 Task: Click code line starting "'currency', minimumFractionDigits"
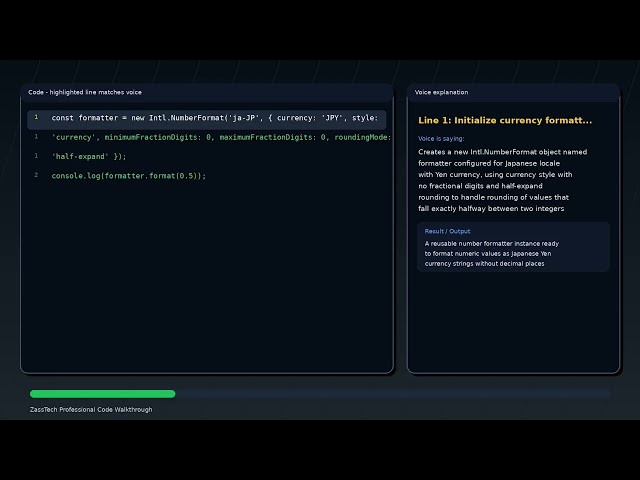pyautogui.click(x=221, y=138)
